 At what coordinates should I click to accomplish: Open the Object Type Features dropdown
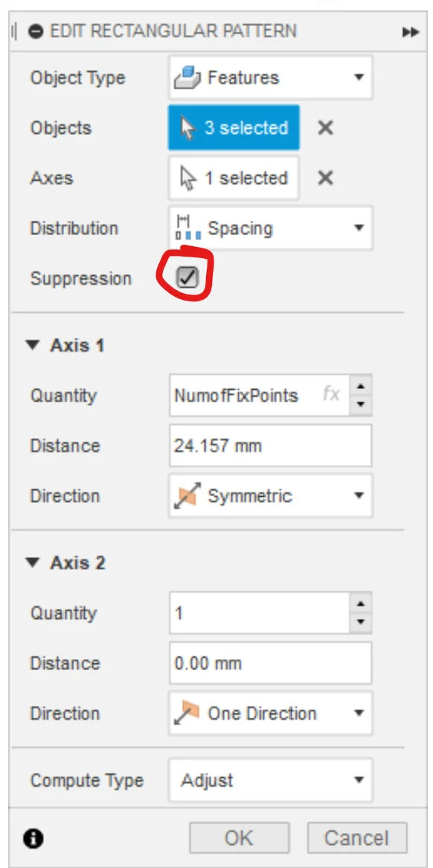click(x=271, y=77)
